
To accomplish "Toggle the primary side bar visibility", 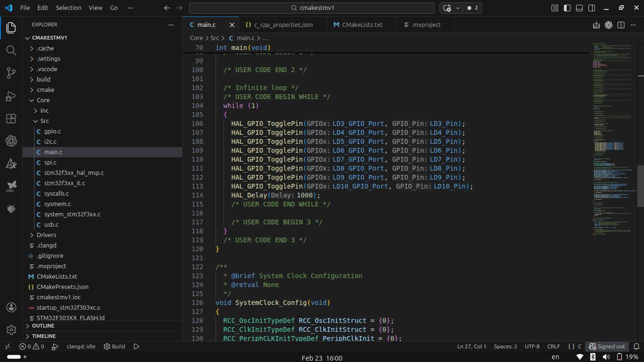I will (567, 8).
